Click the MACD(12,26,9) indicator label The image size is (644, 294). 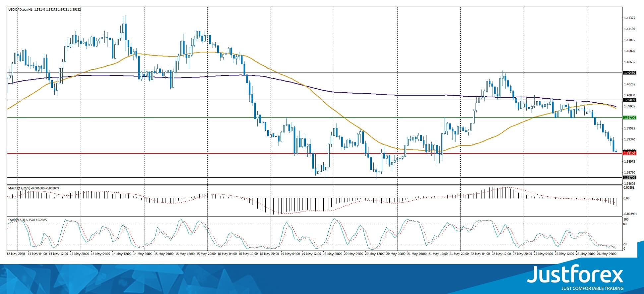[19, 188]
